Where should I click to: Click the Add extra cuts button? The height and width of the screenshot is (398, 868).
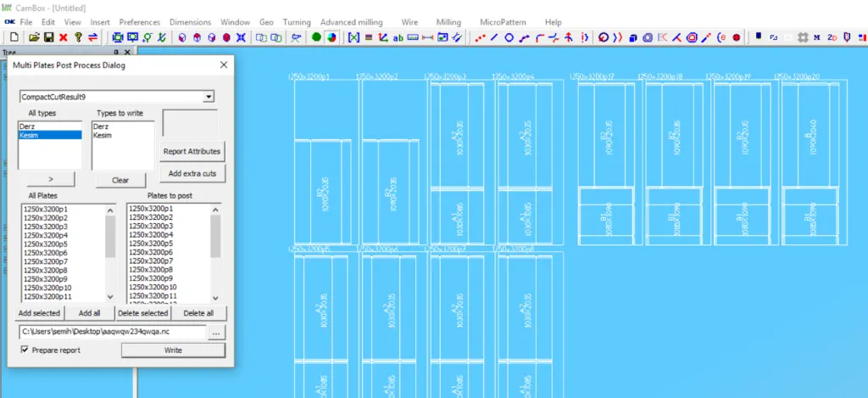pyautogui.click(x=192, y=173)
